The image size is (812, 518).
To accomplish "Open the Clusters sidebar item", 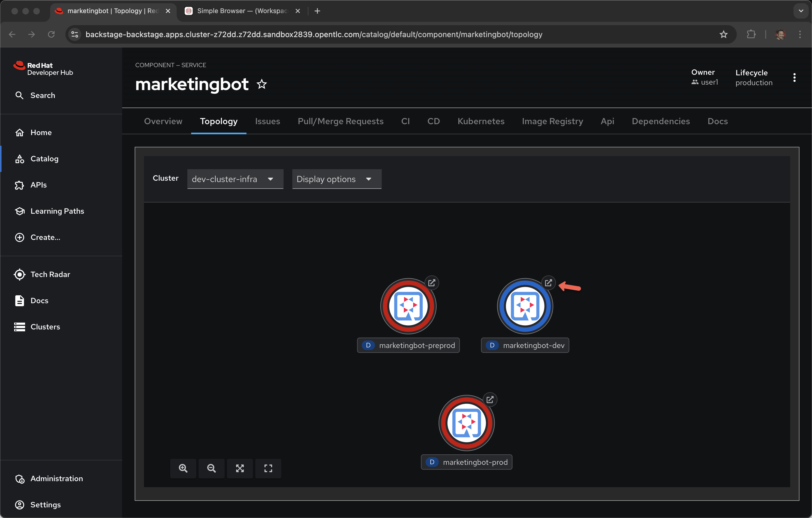I will click(45, 327).
